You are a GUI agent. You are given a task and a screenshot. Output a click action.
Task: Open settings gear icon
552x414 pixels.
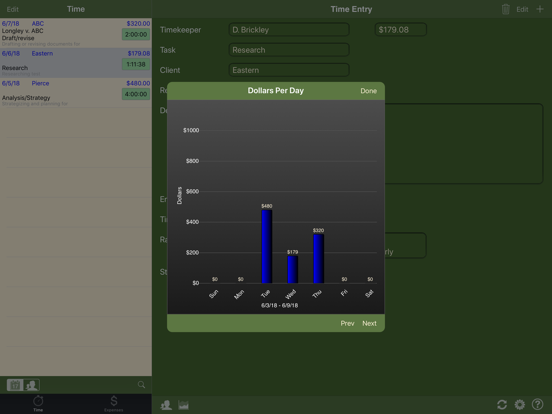(520, 404)
